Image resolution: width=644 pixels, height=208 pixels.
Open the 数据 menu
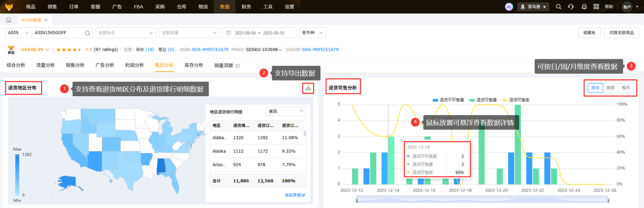225,7
